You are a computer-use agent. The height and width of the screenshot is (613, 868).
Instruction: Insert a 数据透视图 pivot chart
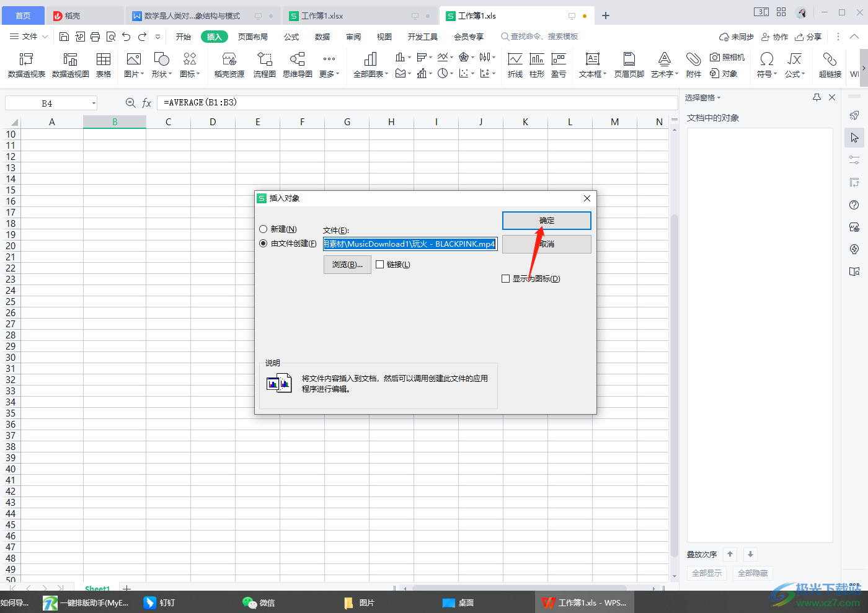[x=71, y=65]
